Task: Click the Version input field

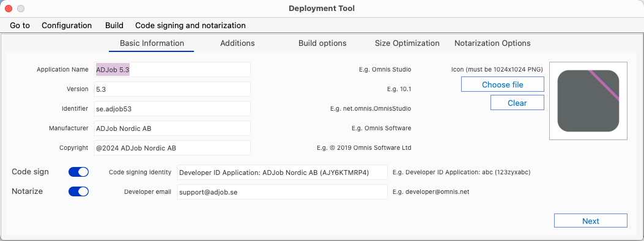Action: pyautogui.click(x=172, y=89)
